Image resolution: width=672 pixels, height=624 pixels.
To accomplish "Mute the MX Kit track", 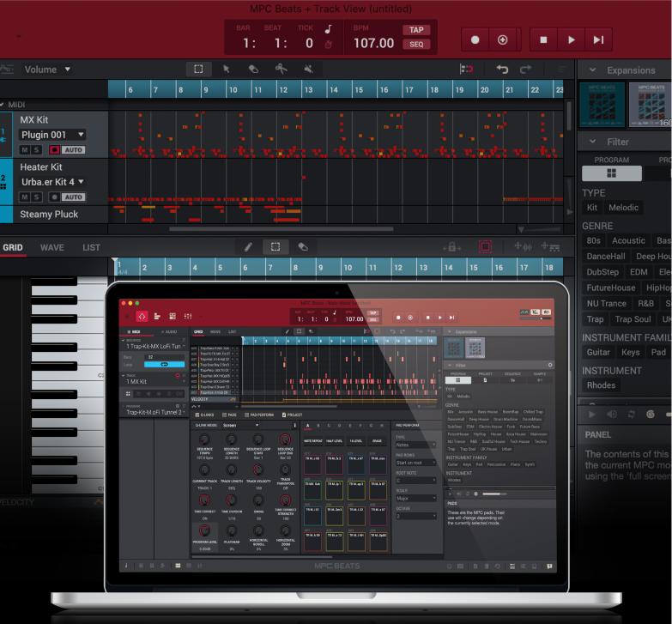I will click(x=25, y=150).
